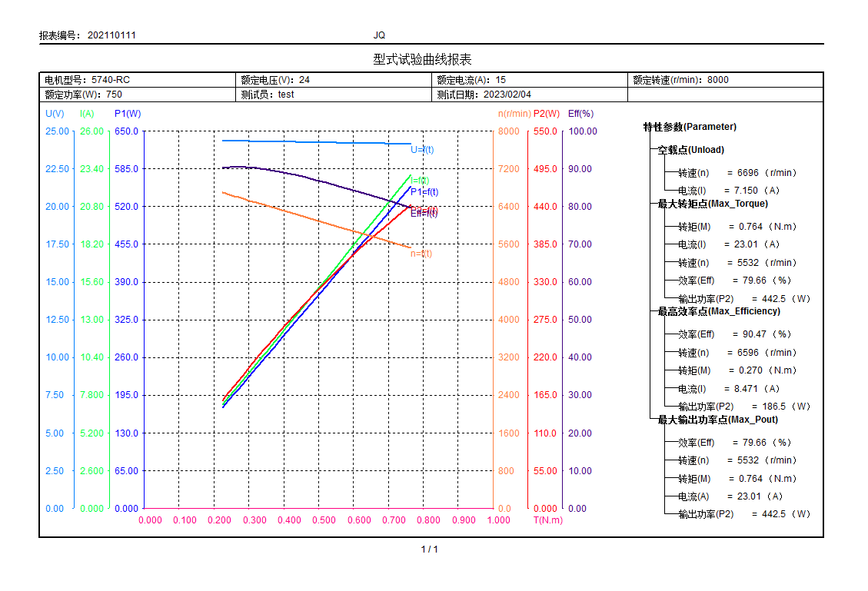Collapse the 空载点(Unload) tree node
The width and height of the screenshot is (868, 591).
coord(690,150)
